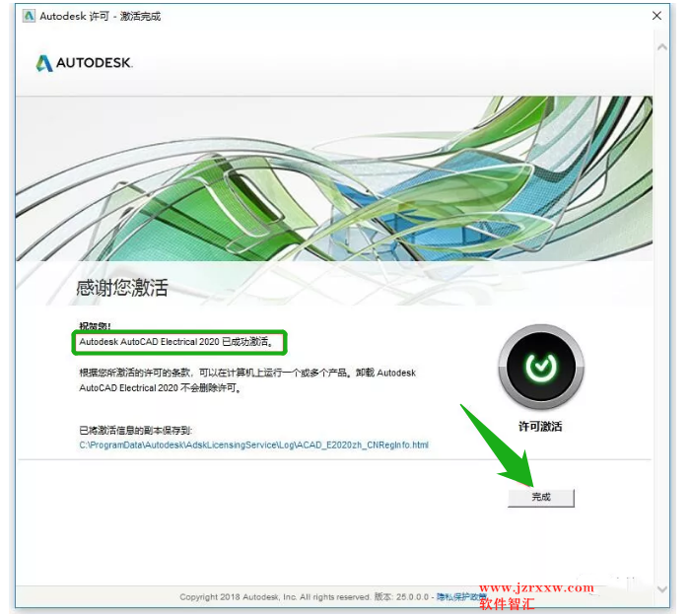Click the title bar Autodesk app icon
This screenshot has width=689, height=616.
point(29,16)
